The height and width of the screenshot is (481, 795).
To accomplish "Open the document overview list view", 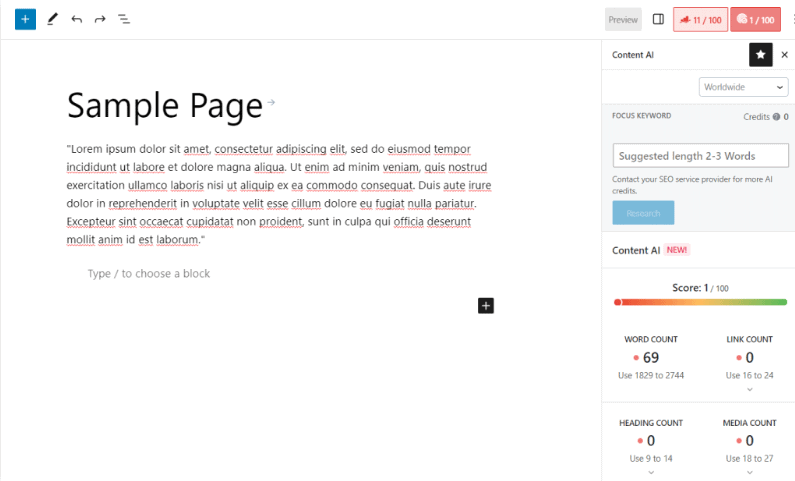I will click(124, 19).
